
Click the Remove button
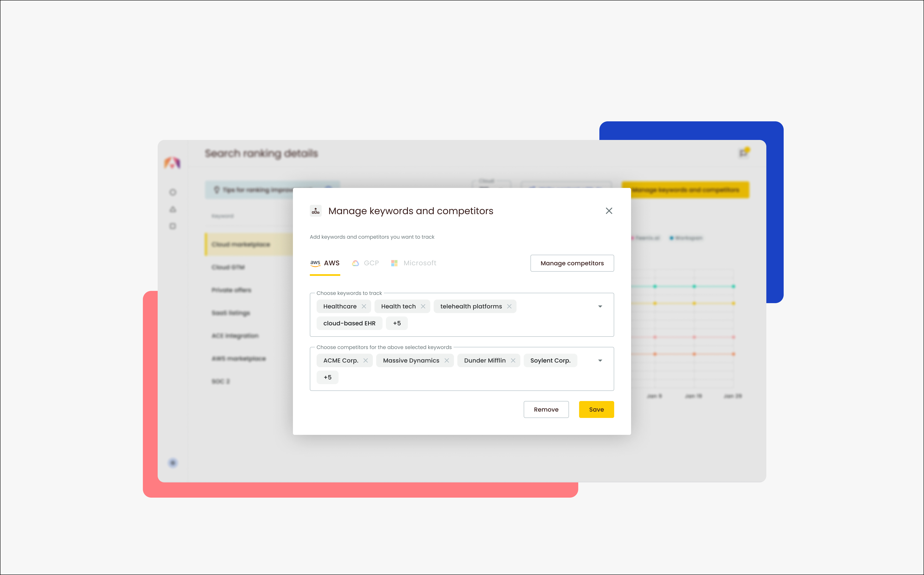tap(546, 409)
